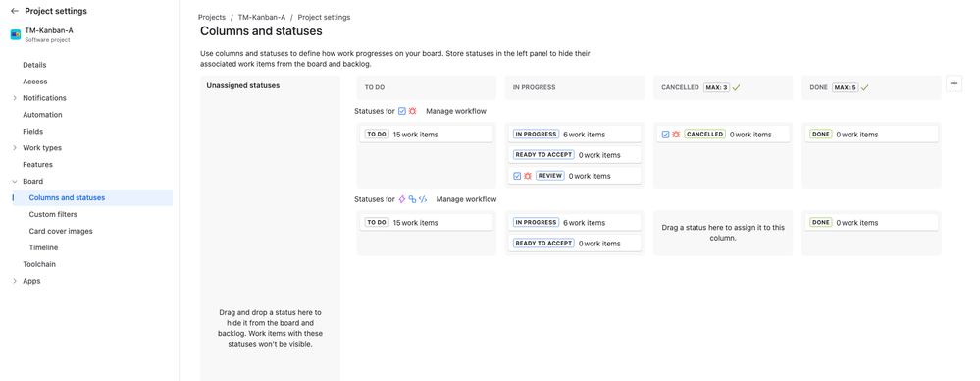
Task: Click the TM-Kanban-A project avatar icon
Action: pyautogui.click(x=16, y=35)
